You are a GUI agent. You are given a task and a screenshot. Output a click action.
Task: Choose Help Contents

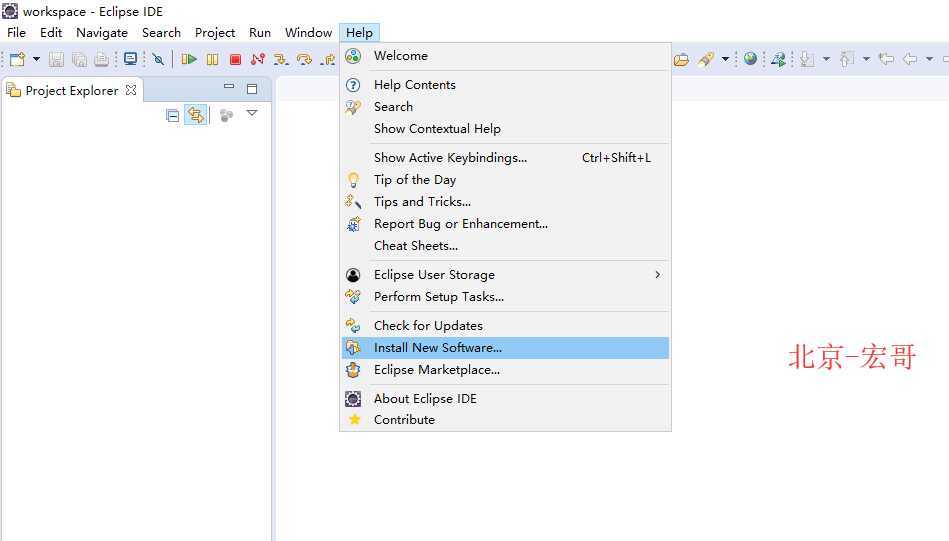point(505,85)
